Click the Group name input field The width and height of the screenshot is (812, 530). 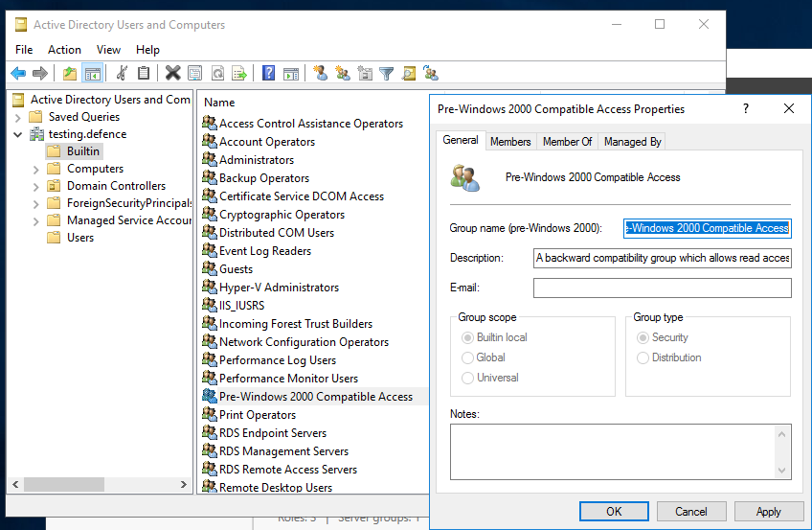[x=708, y=228]
